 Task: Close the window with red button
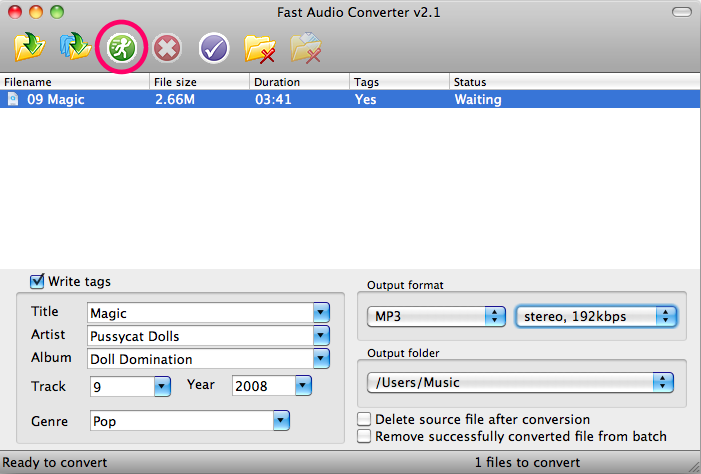(15, 12)
